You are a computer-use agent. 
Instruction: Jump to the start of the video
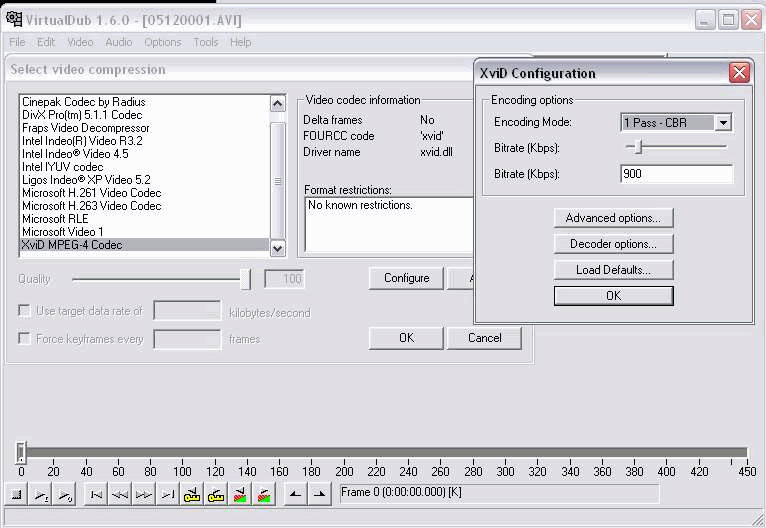[x=96, y=495]
